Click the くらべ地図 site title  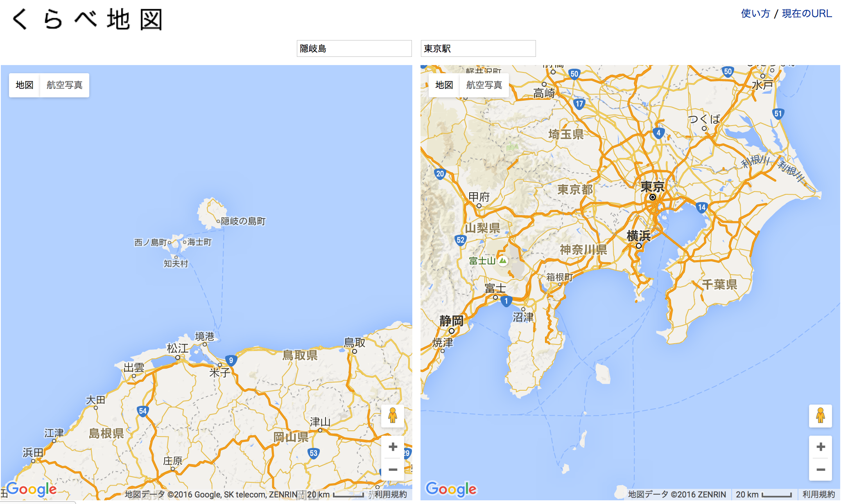pos(87,19)
